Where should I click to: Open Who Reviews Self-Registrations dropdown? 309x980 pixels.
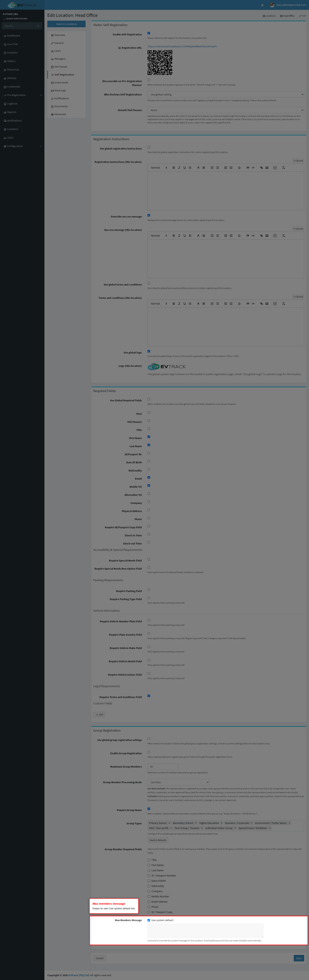pyautogui.click(x=226, y=94)
